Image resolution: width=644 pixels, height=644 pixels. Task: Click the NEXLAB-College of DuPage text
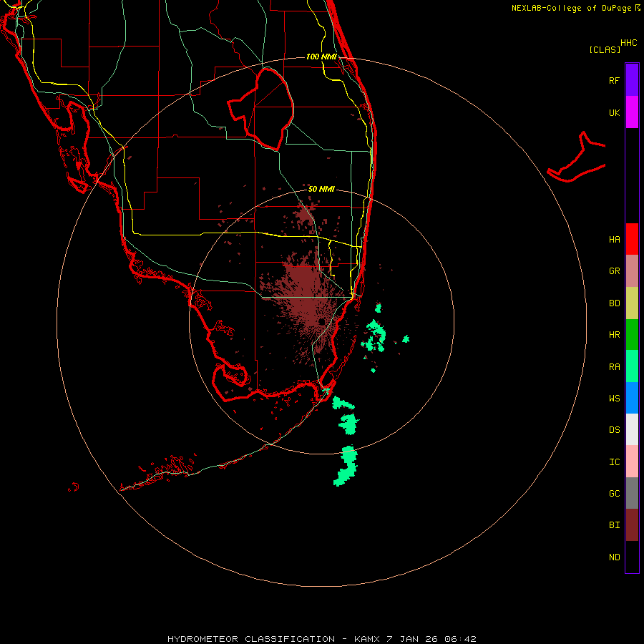(x=572, y=8)
